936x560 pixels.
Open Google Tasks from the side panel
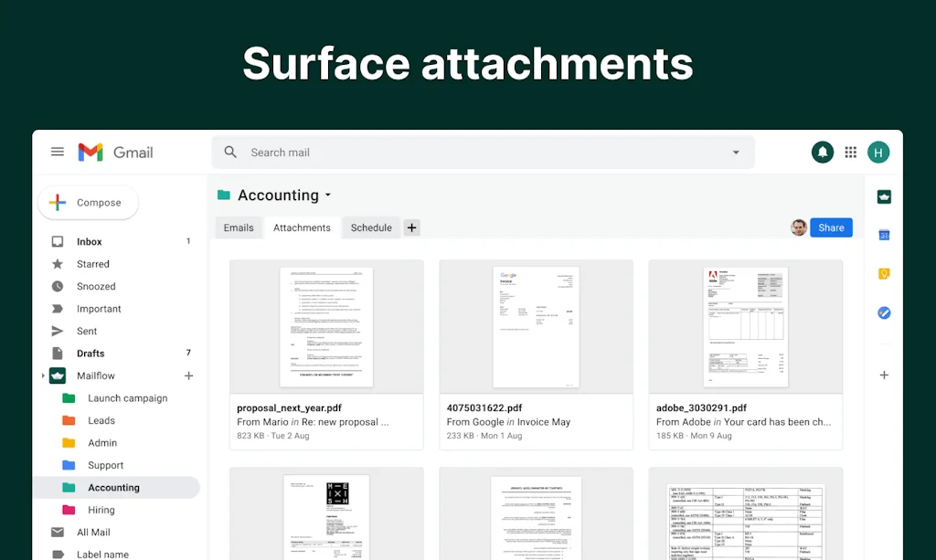click(x=883, y=312)
